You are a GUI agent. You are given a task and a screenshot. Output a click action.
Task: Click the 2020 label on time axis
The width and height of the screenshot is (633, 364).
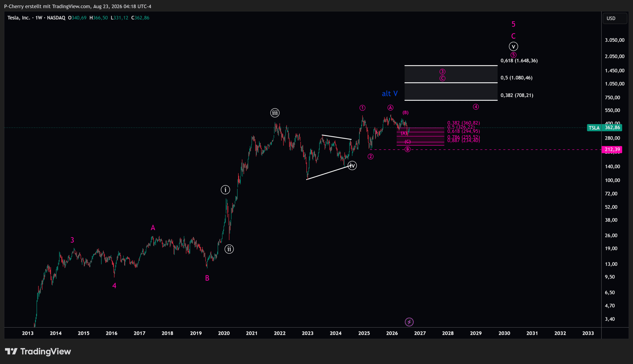click(x=224, y=333)
